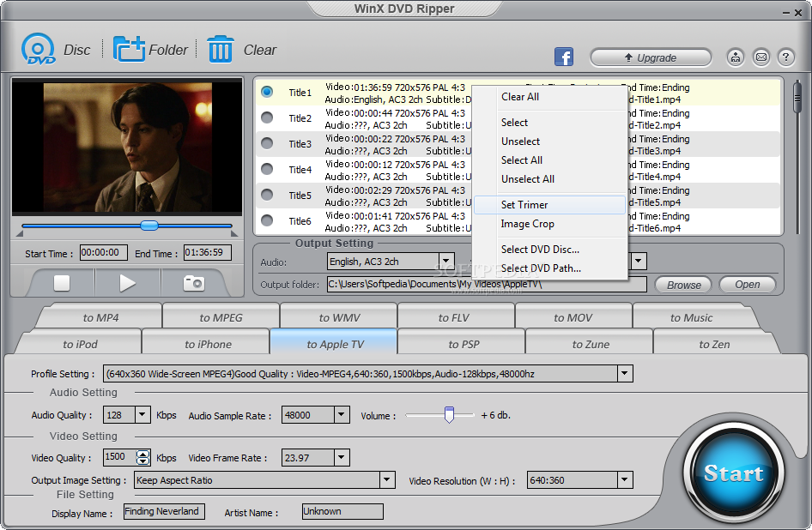Take a snapshot with the camera icon
This screenshot has width=812, height=530.
pos(194,283)
